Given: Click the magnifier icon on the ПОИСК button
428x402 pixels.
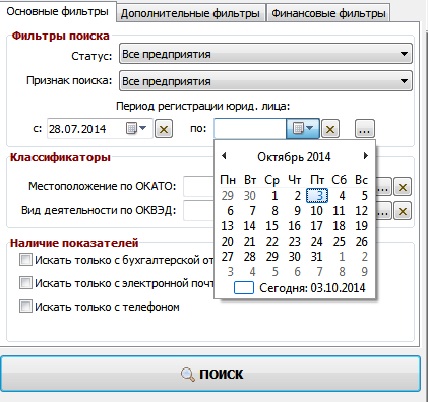Looking at the screenshot, I should point(188,375).
